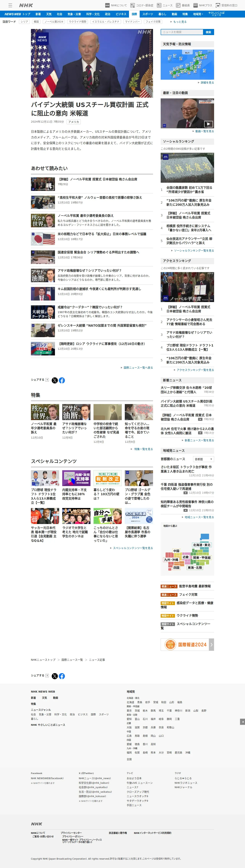The image size is (245, 868).
Task: Select 科学・文化 navigation tab
Action: coord(93,14)
